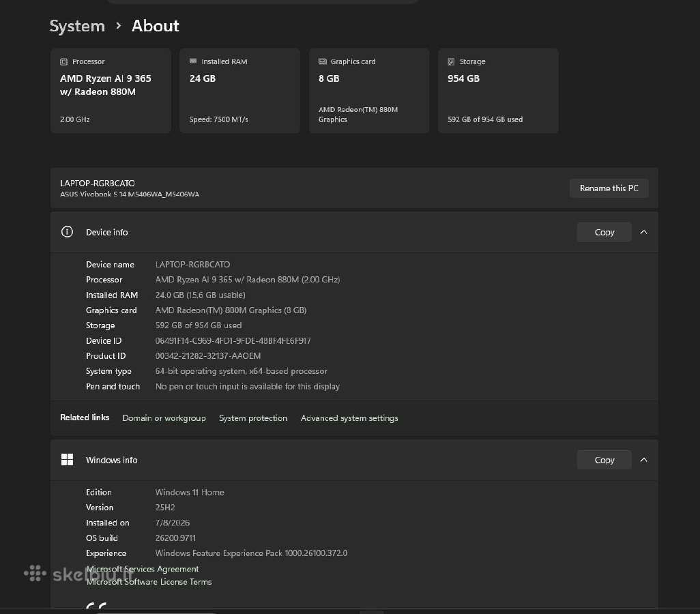Image resolution: width=700 pixels, height=614 pixels.
Task: Click the About breadcrumb heading
Action: tap(156, 26)
